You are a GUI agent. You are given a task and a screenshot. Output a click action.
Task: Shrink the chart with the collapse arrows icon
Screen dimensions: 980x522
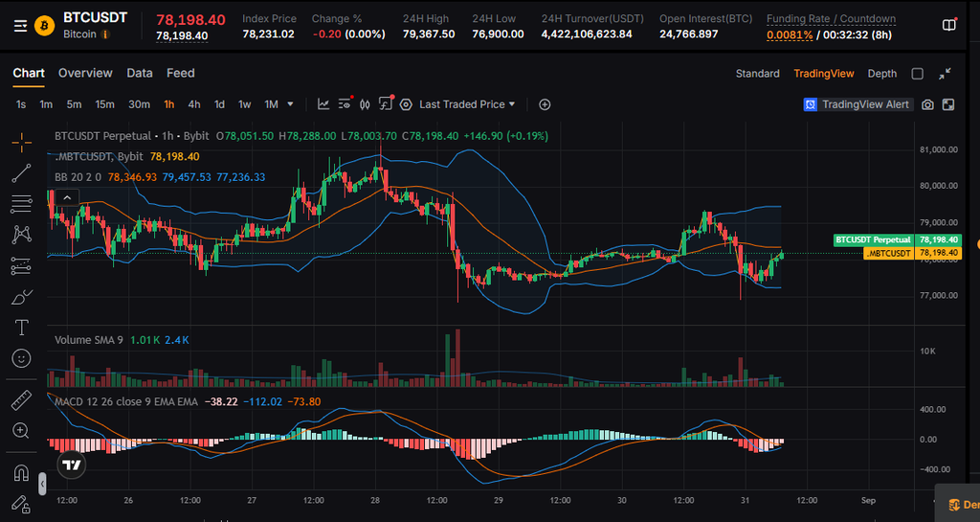pos(945,73)
